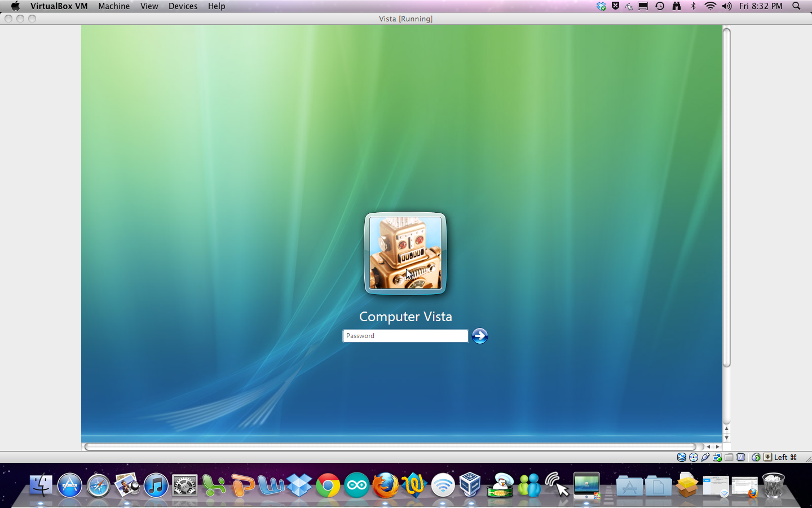Screen dimensions: 812x508
Task: Click the shared folders status icon
Action: [x=729, y=457]
